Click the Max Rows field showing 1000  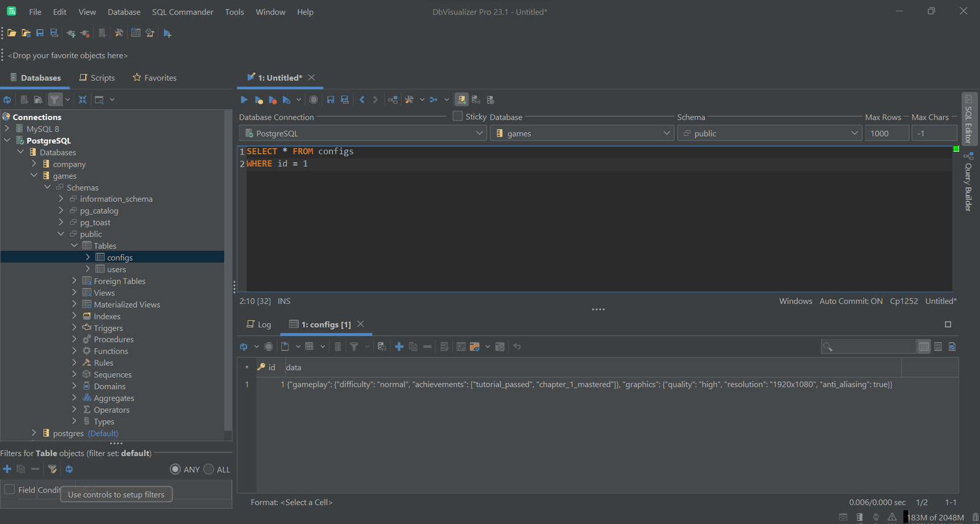tap(886, 133)
